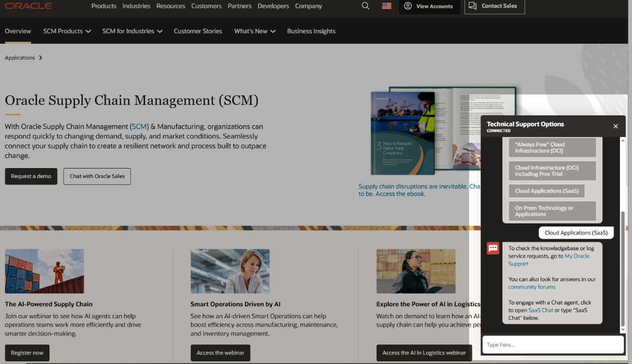Click the chat panel scrollbar

coord(623,269)
